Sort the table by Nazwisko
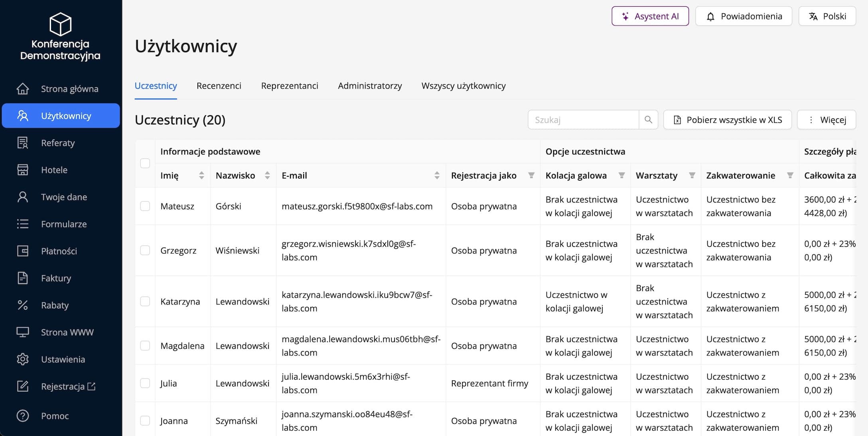The image size is (868, 436). click(x=267, y=176)
